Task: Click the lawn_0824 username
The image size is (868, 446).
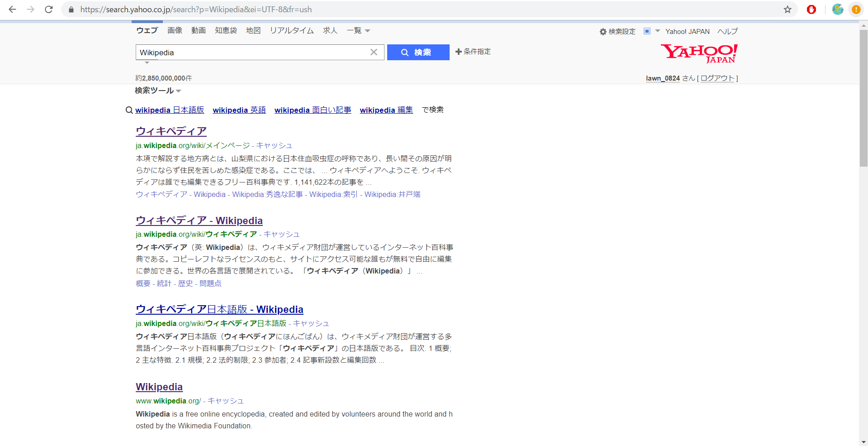Action: (x=663, y=78)
